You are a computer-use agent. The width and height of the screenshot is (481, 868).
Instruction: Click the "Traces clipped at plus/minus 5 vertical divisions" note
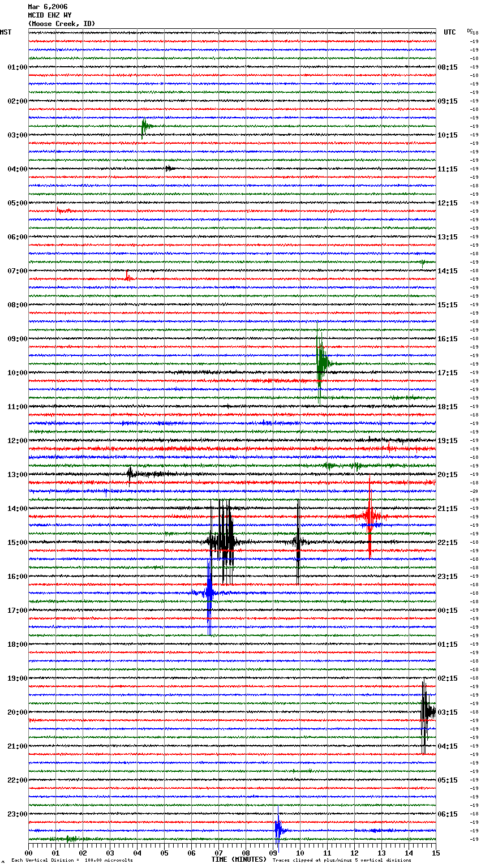342,860
